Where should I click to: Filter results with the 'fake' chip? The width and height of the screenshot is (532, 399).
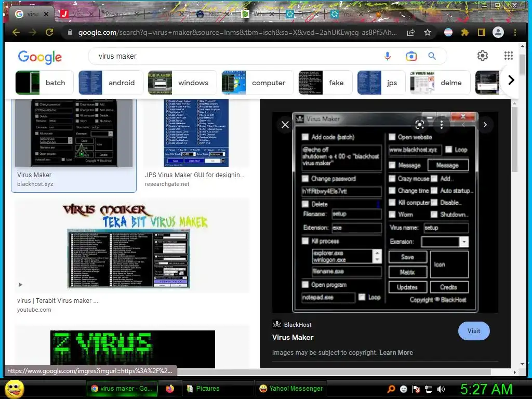pyautogui.click(x=325, y=83)
